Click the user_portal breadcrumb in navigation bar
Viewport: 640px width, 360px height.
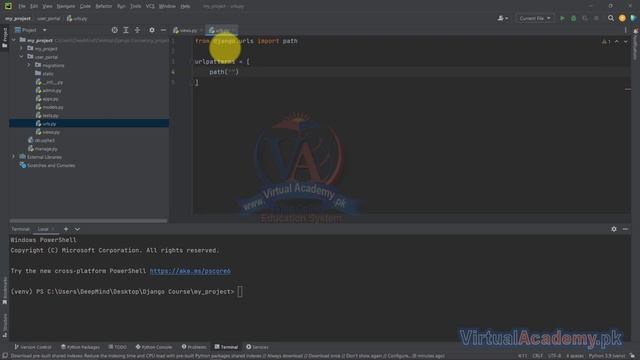[49, 18]
